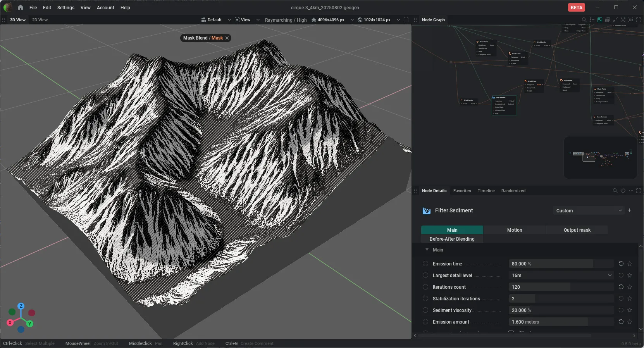Image resolution: width=644 pixels, height=348 pixels.
Task: Toggle the node graph minimap icon
Action: tap(600, 20)
